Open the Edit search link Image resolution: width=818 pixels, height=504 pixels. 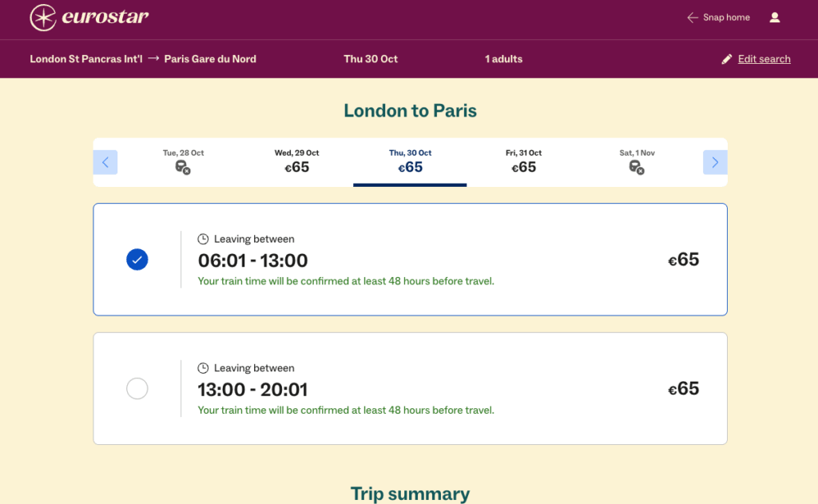pos(764,59)
